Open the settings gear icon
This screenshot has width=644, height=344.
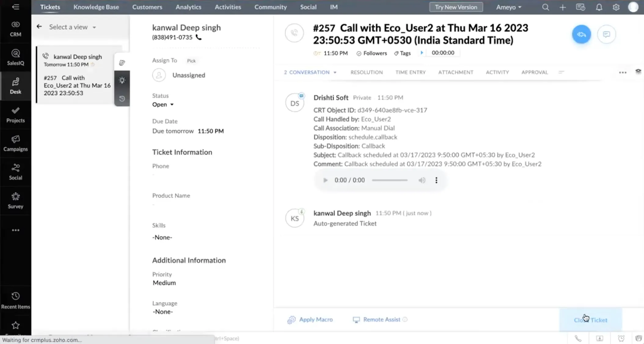(x=616, y=7)
